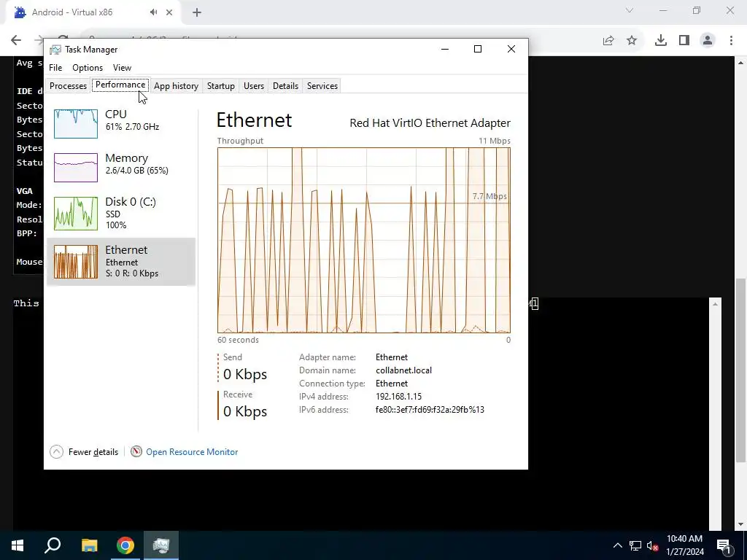The width and height of the screenshot is (747, 560).
Task: Click the browser share page icon
Action: (608, 41)
